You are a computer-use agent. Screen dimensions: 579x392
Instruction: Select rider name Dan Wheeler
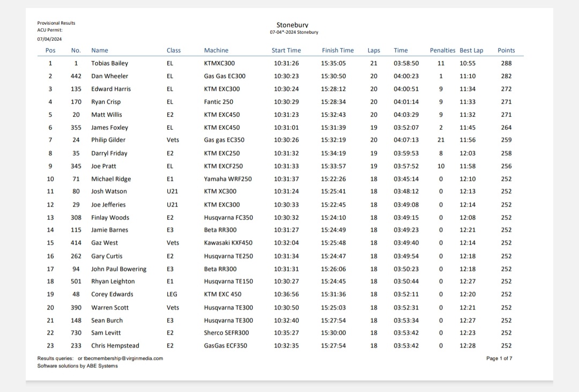(x=110, y=76)
